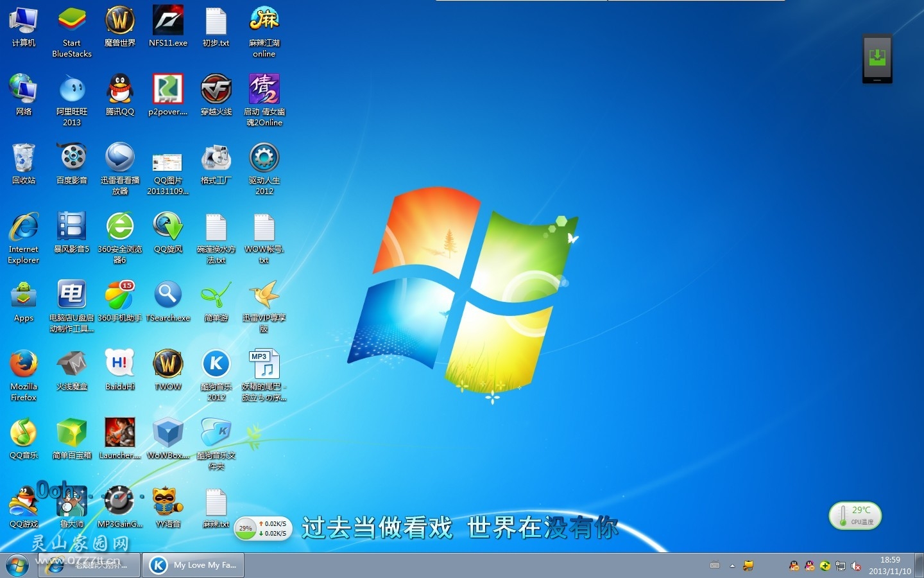Screen dimensions: 924x578
Task: Select 简单游 desktop icon
Action: tap(216, 302)
